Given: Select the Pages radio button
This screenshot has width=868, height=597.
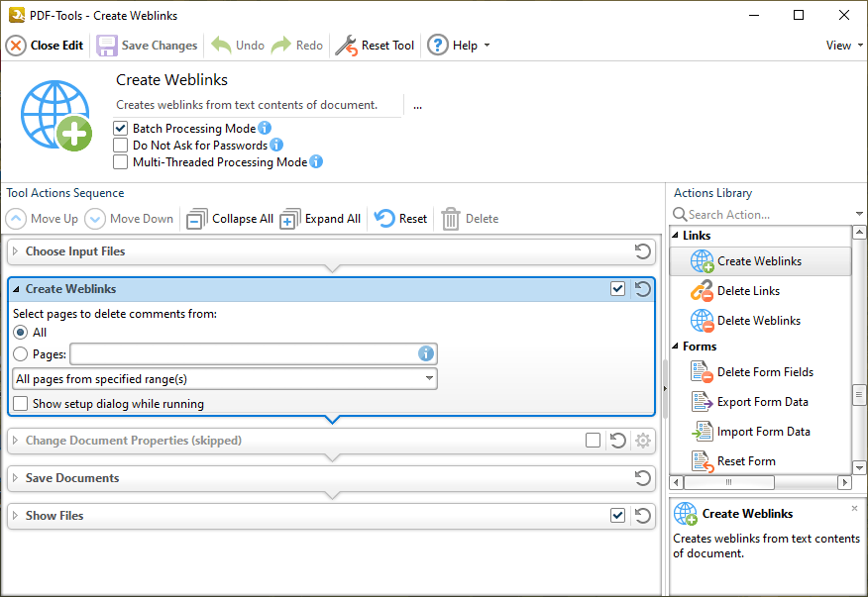Looking at the screenshot, I should click(21, 353).
